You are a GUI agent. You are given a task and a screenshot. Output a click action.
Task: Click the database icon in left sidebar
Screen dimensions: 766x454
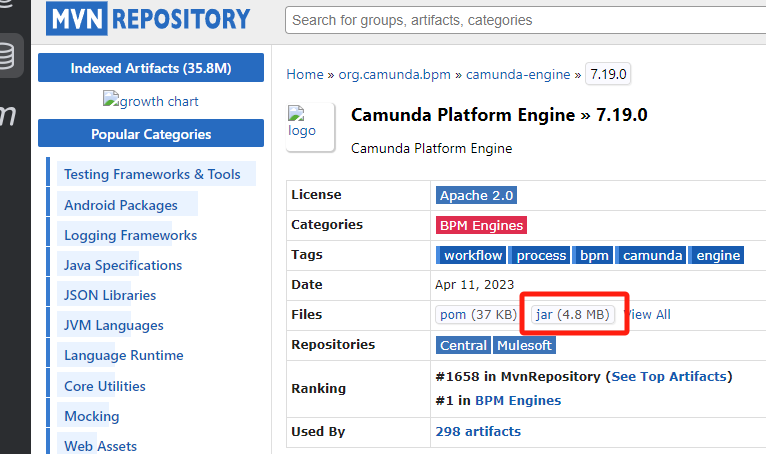8,56
